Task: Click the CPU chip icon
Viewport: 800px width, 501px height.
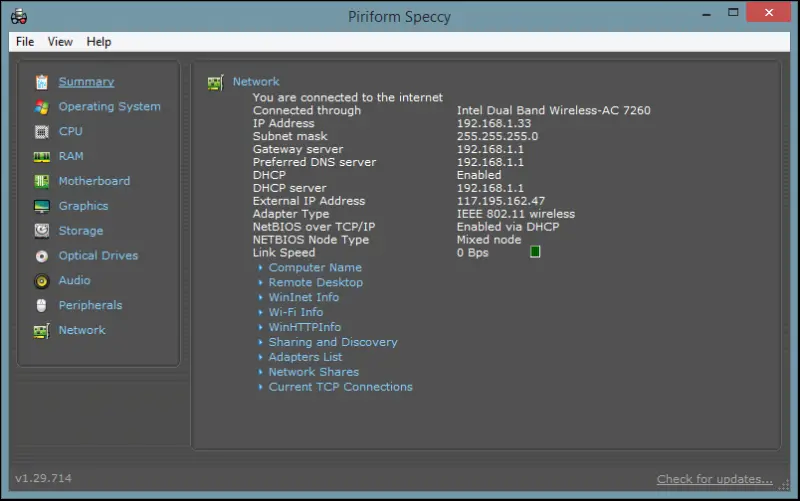Action: click(x=42, y=132)
